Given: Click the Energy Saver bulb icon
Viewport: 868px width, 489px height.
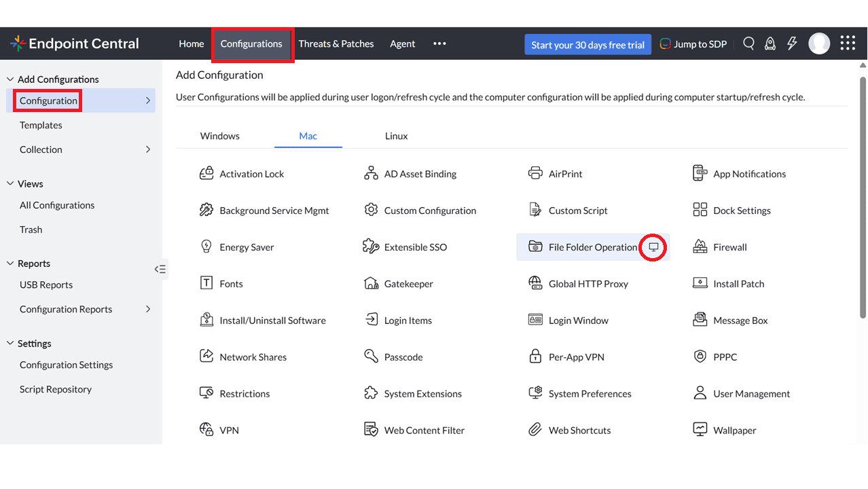Looking at the screenshot, I should (x=206, y=247).
